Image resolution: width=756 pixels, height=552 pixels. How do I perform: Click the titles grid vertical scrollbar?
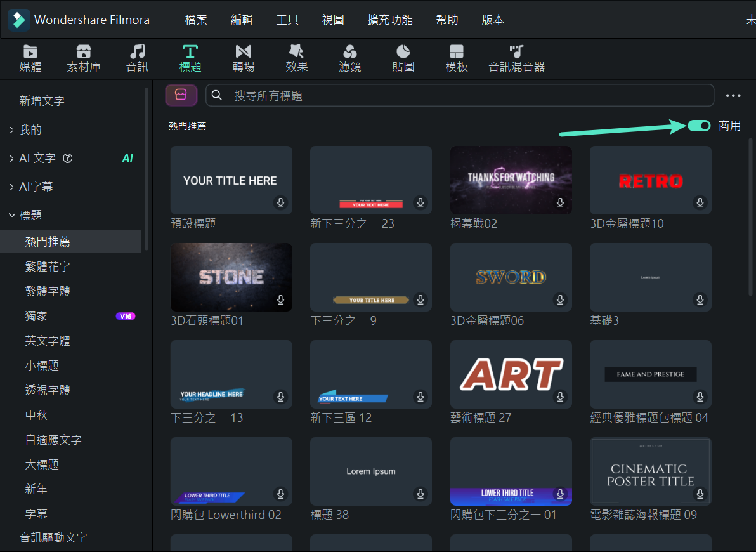click(751, 216)
